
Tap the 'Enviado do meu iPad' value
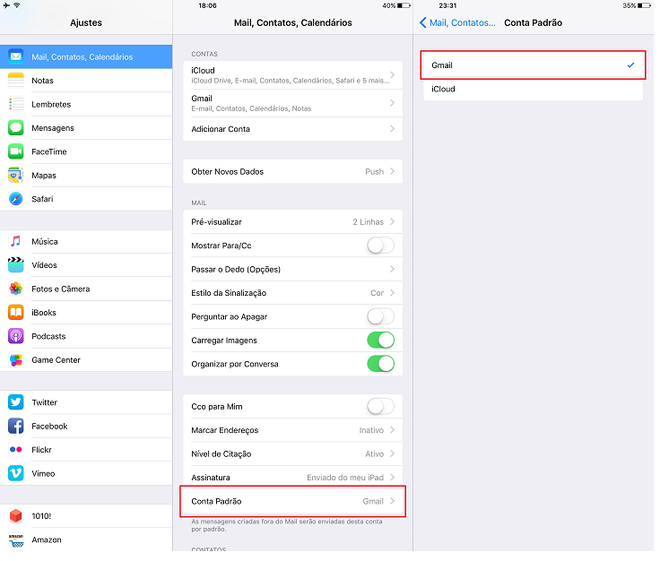tap(345, 478)
